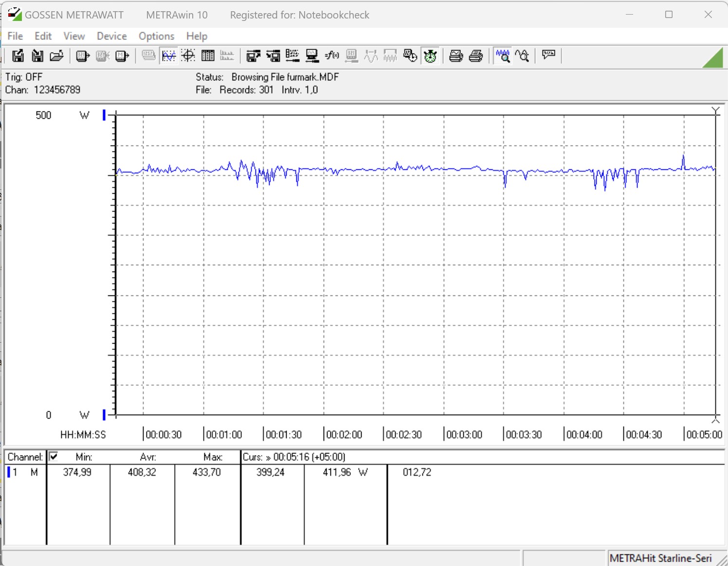728x566 pixels.
Task: Open the Device menu
Action: click(x=111, y=36)
